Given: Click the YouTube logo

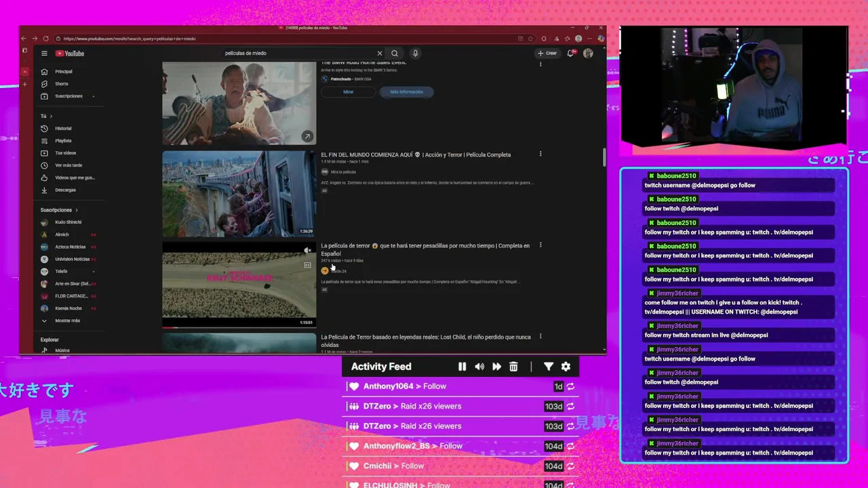Looking at the screenshot, I should click(70, 54).
